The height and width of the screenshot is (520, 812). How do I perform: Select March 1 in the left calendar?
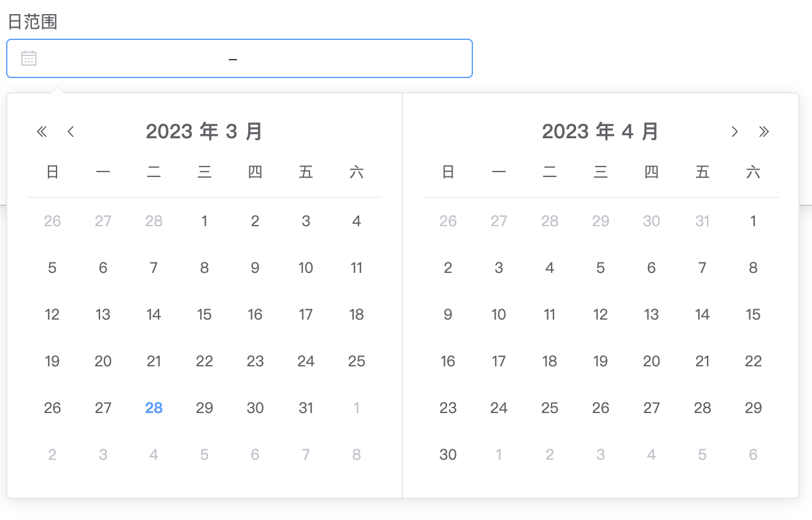(x=205, y=221)
